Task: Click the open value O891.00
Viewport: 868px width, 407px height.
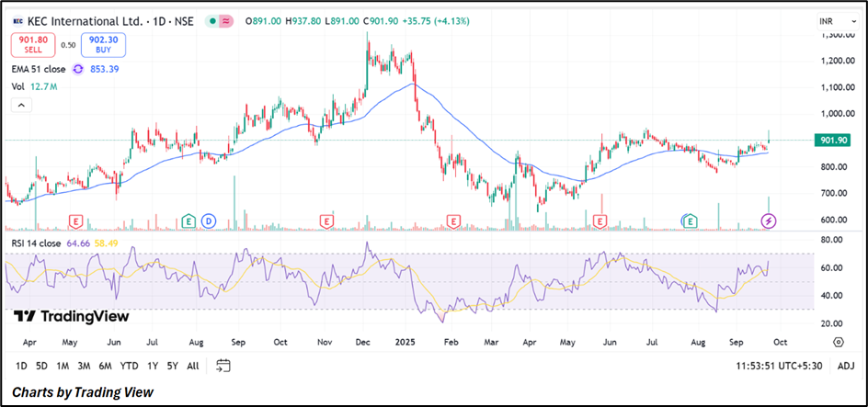Action: [x=264, y=21]
